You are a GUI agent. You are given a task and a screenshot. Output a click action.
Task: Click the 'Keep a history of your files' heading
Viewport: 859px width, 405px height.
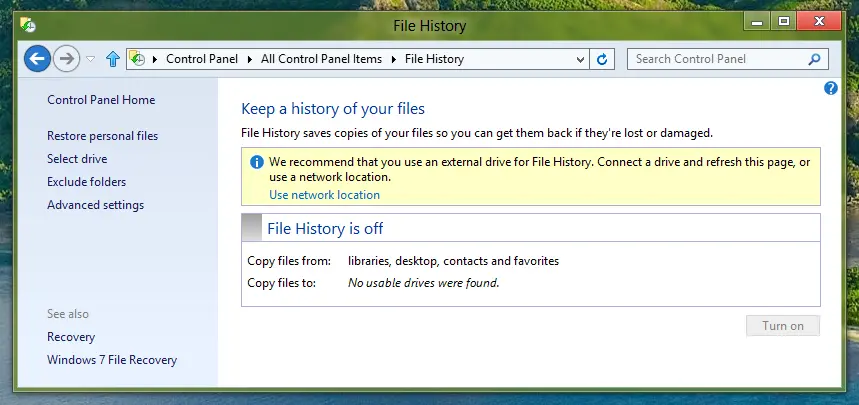(333, 109)
